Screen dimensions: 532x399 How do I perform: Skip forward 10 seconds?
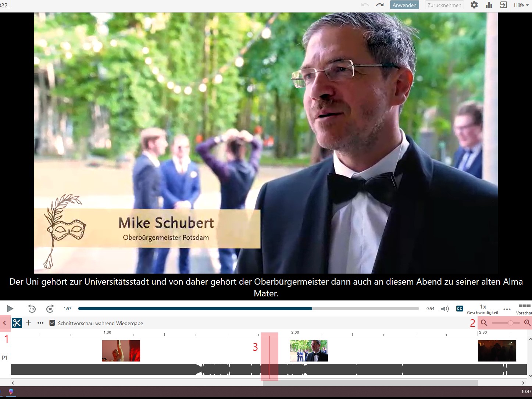point(50,309)
